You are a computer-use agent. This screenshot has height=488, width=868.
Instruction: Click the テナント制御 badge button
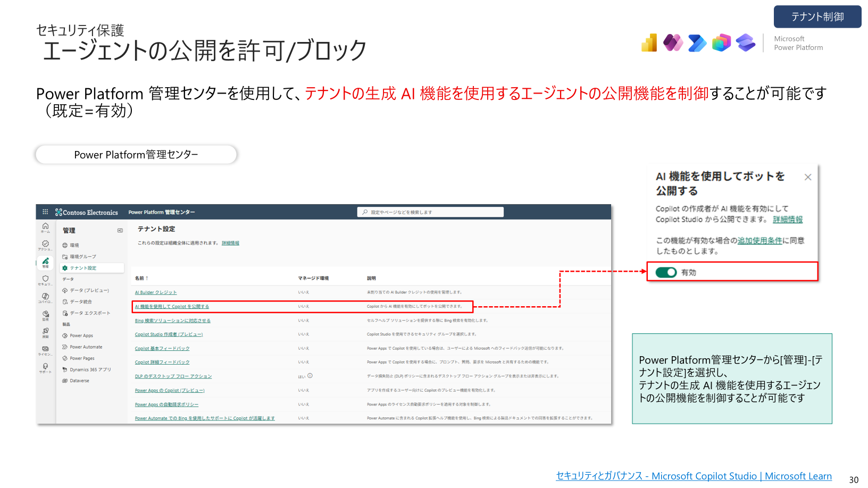pyautogui.click(x=817, y=16)
